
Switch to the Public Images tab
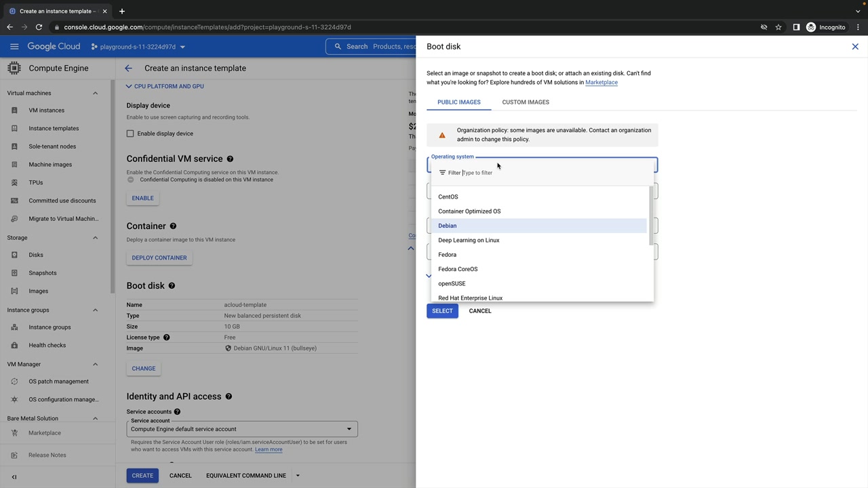[x=459, y=102]
